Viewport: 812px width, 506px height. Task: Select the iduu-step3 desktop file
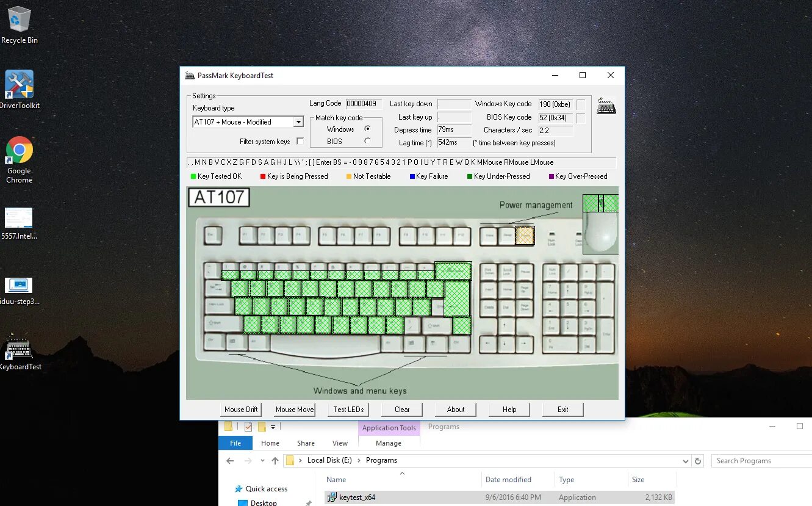click(x=19, y=291)
